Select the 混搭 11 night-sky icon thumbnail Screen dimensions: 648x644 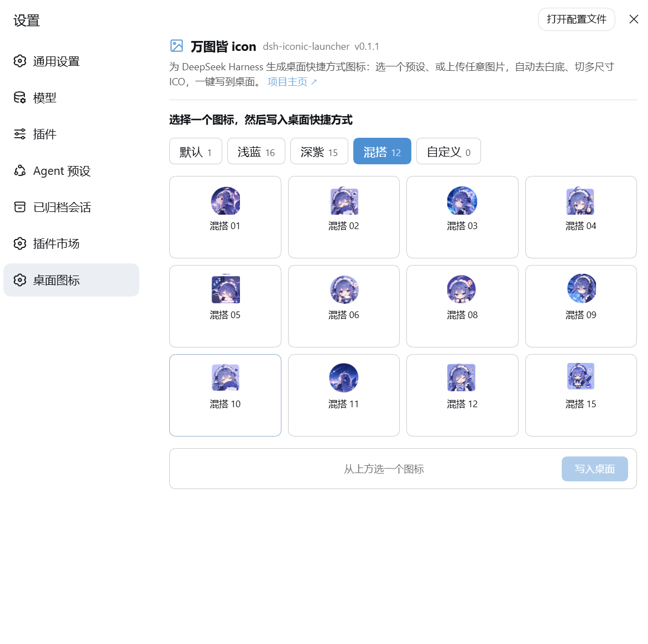tap(344, 378)
